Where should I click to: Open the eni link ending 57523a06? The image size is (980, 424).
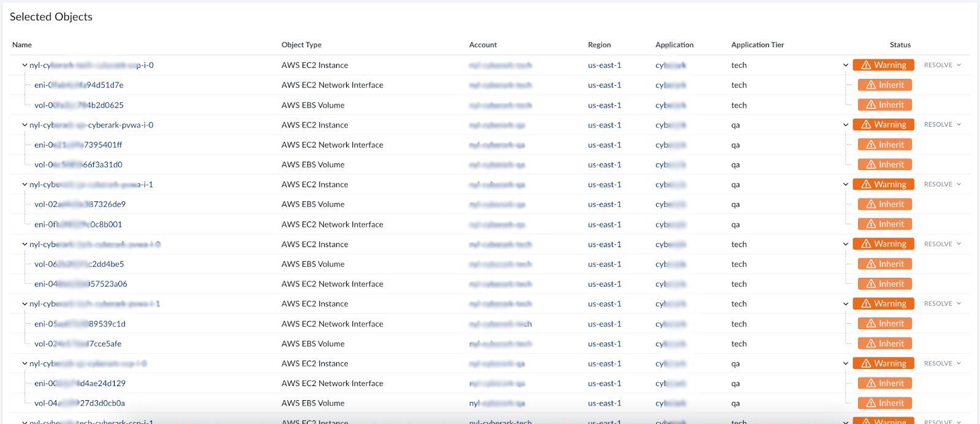click(81, 284)
